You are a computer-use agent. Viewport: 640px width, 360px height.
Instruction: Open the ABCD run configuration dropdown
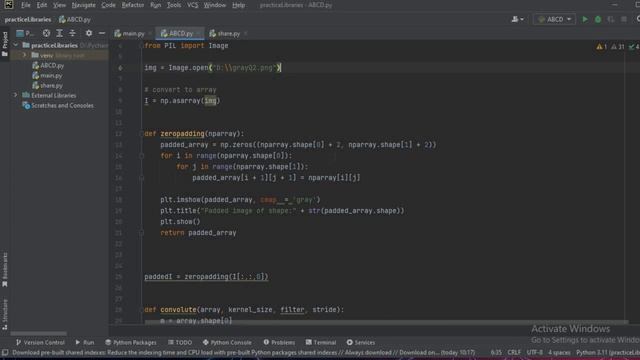tap(554, 19)
